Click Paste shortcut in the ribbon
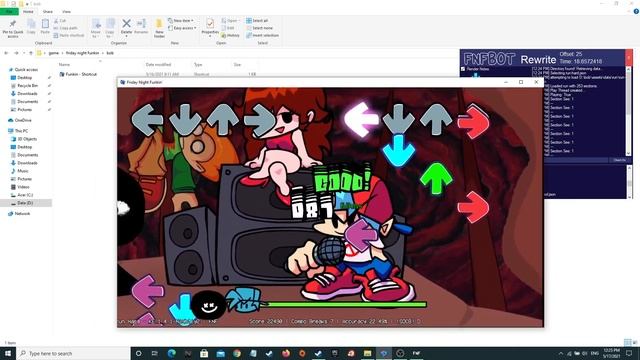Image resolution: width=640 pixels, height=360 pixels. 69,36
